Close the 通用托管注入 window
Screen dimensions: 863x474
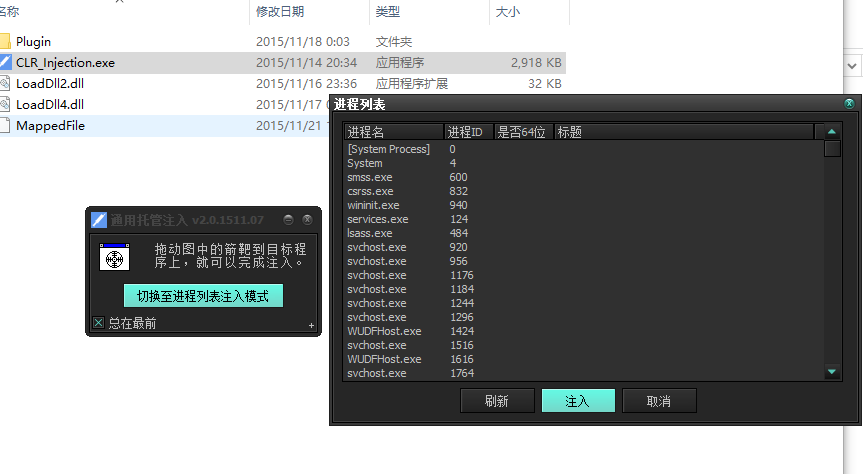[307, 220]
